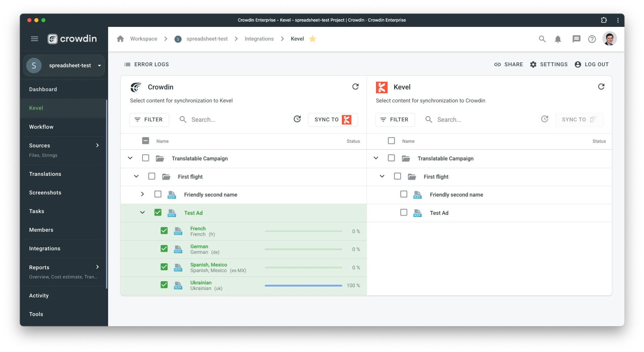
Task: Toggle the favorite star next to Kevel
Action: [x=313, y=39]
